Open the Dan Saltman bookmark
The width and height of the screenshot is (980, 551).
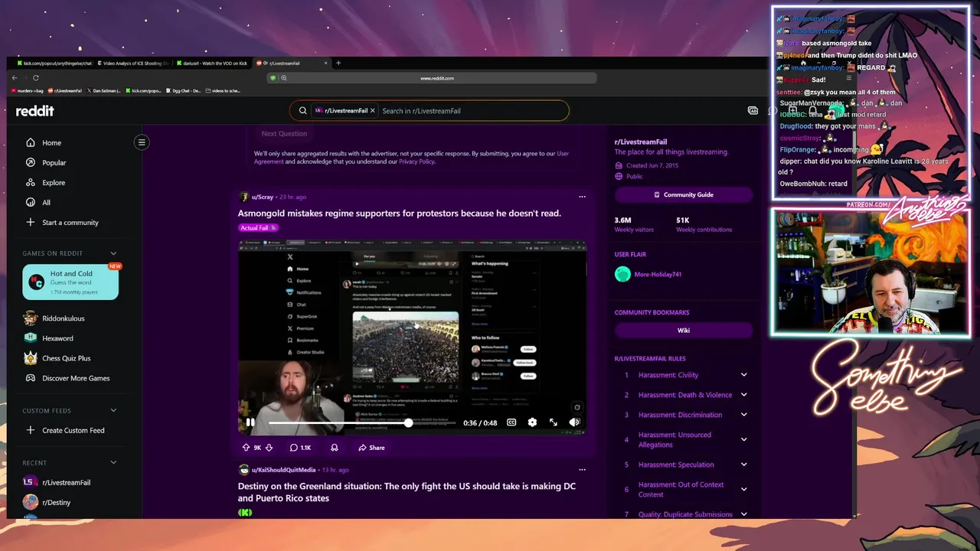coord(104,90)
